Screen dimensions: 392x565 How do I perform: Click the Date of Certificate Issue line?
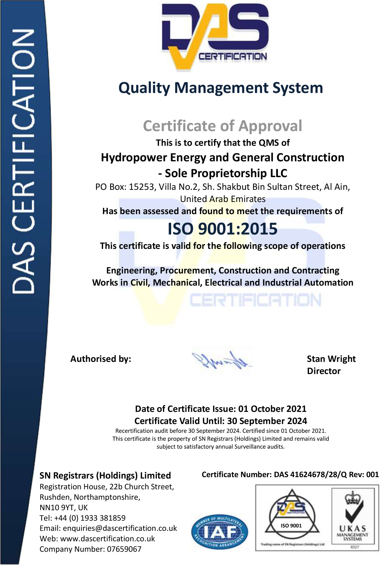click(221, 409)
